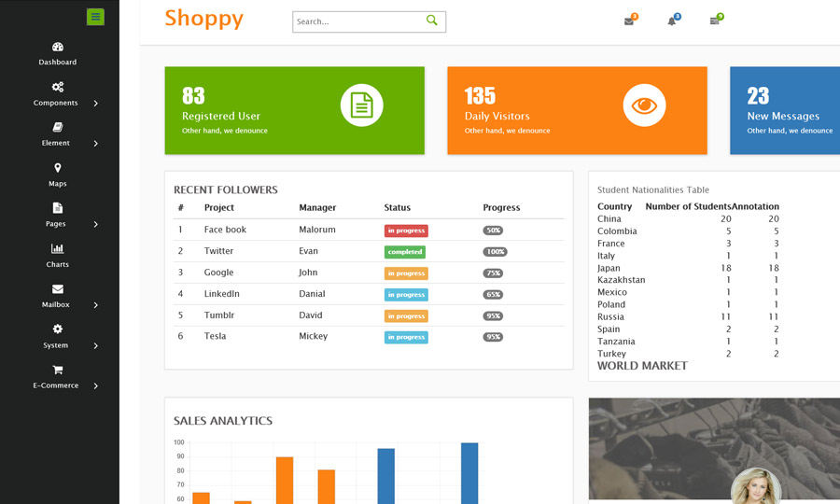The height and width of the screenshot is (504, 840).
Task: Click the completed status label for Twitter
Action: [x=404, y=252]
